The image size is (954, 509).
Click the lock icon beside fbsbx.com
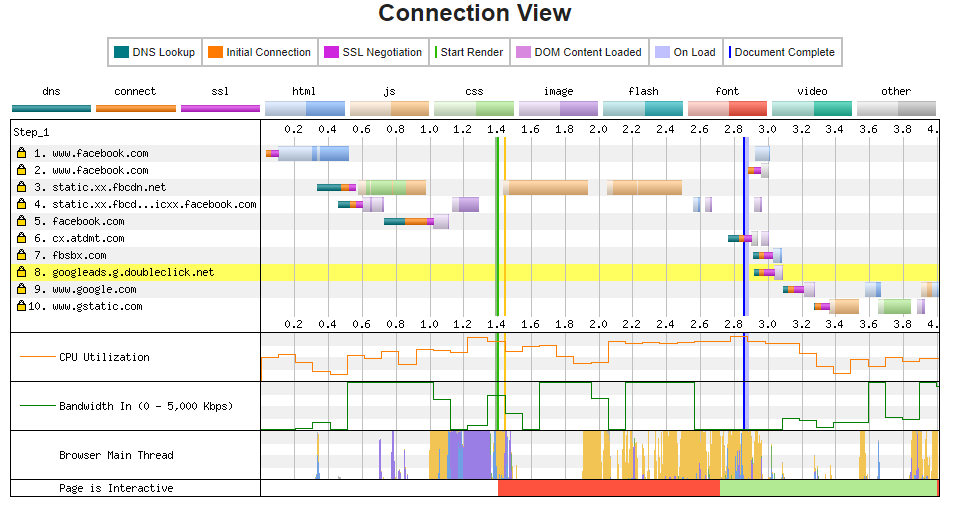point(21,255)
